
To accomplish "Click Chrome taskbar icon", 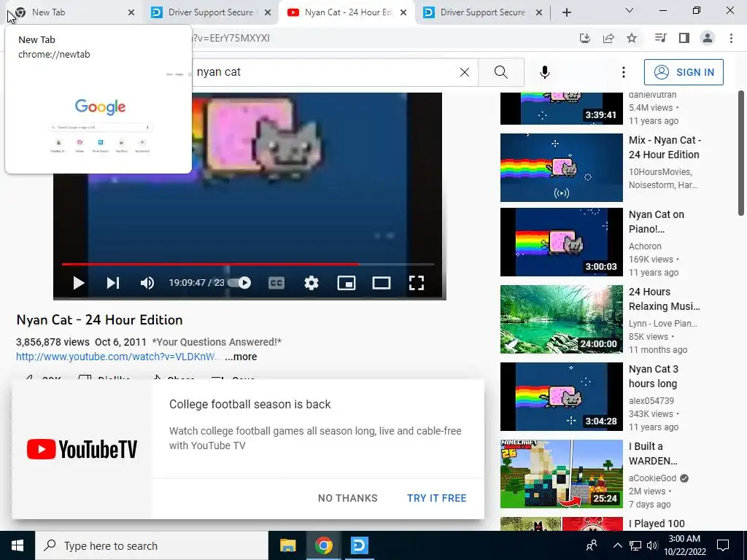I will [x=323, y=545].
